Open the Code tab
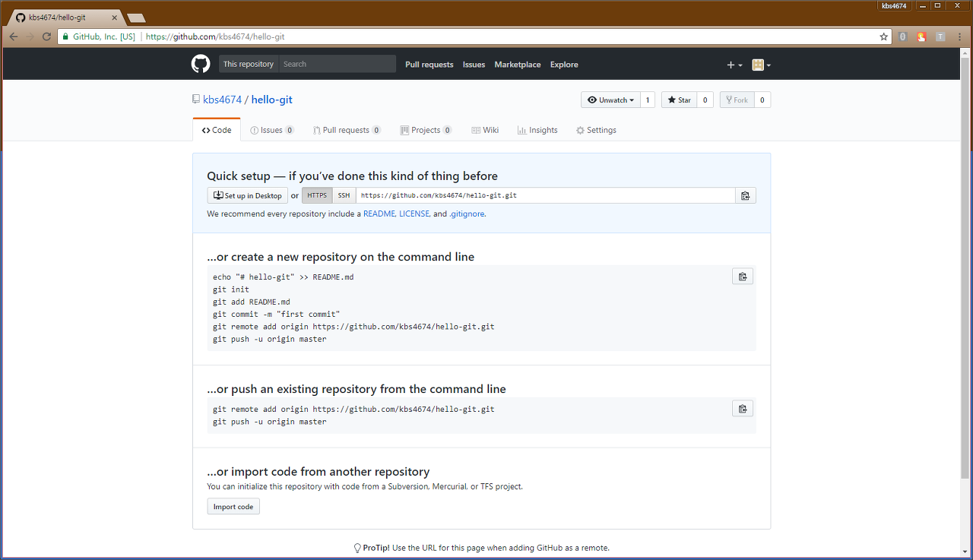The height and width of the screenshot is (560, 973). coord(217,130)
